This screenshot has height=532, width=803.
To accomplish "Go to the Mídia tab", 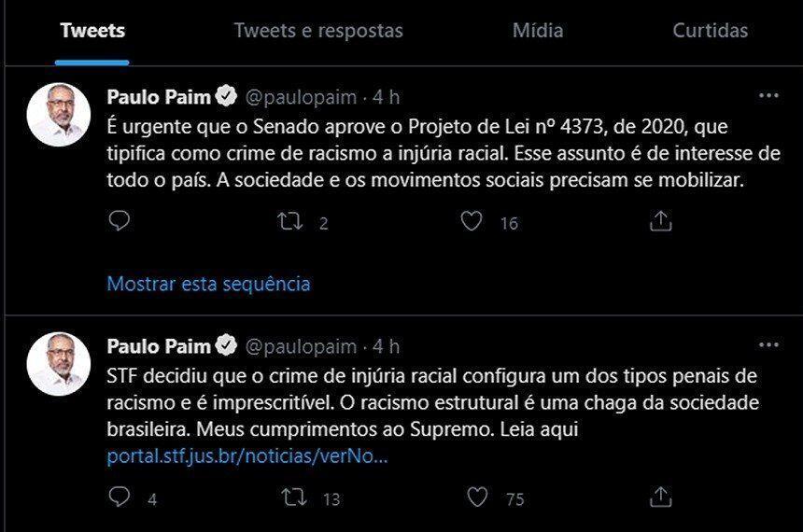I will click(x=538, y=31).
